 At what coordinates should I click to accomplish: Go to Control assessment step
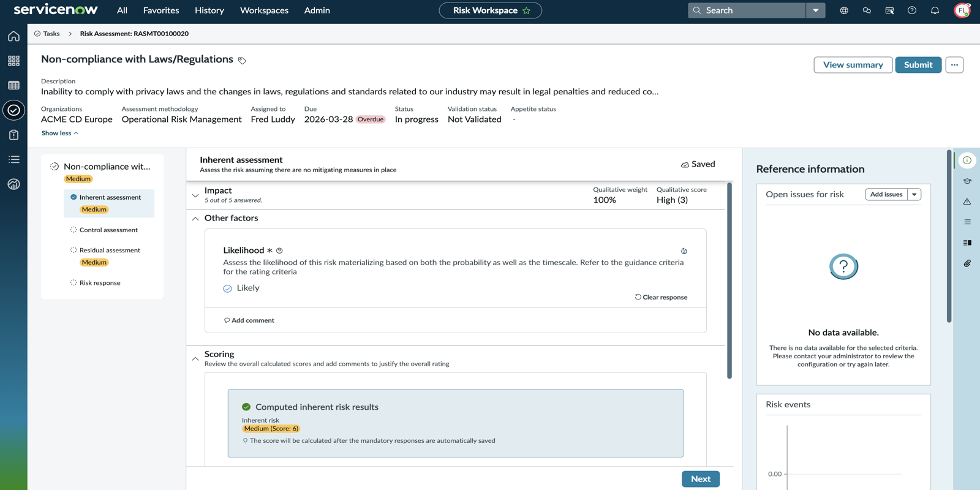pyautogui.click(x=108, y=230)
